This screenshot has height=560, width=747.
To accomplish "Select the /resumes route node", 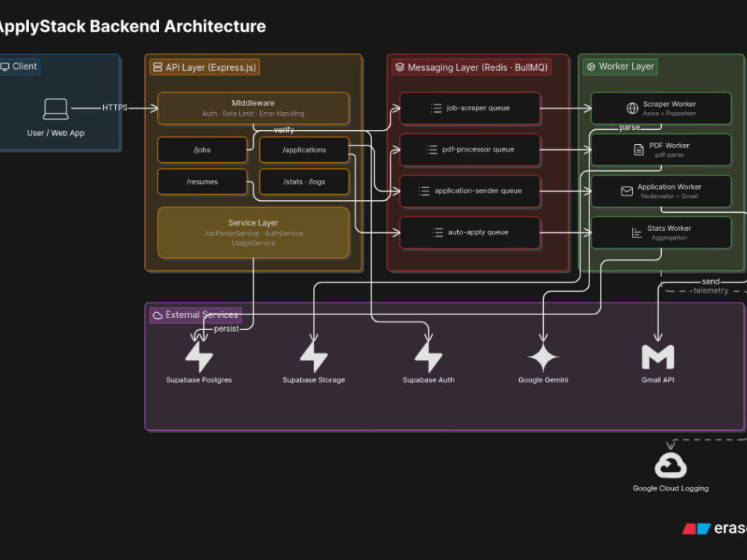I will pyautogui.click(x=202, y=182).
